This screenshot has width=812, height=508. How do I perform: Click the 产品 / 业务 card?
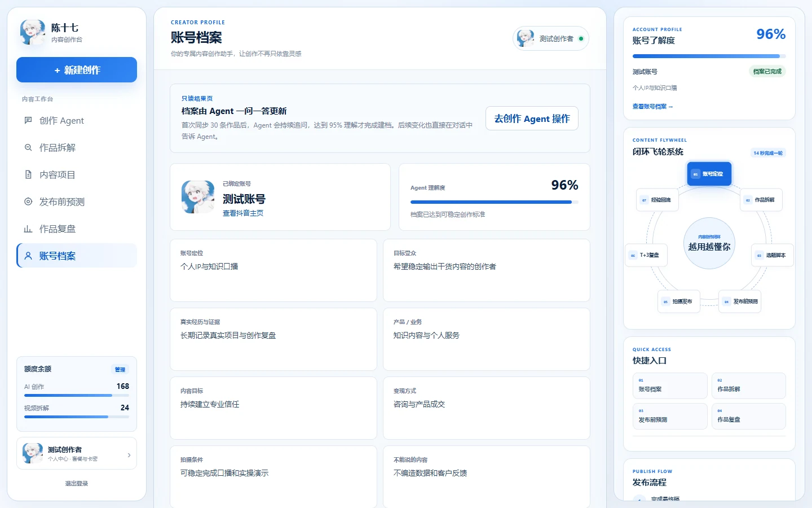click(487, 339)
